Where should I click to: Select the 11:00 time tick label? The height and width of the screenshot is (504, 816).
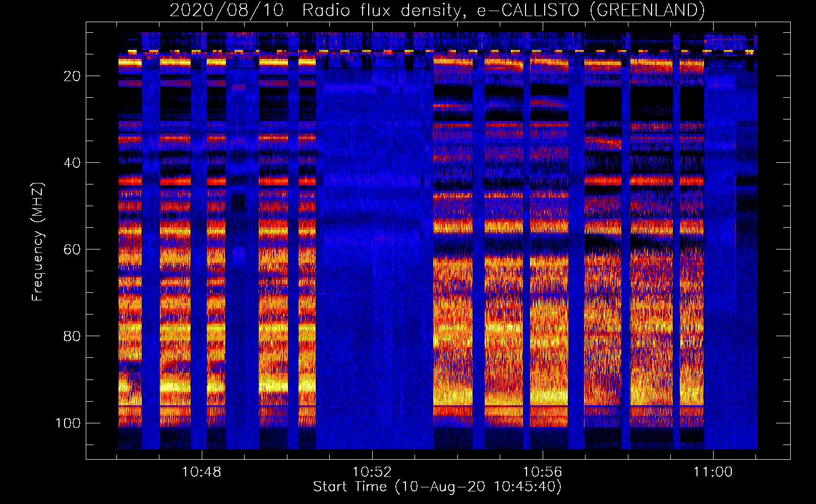point(713,472)
